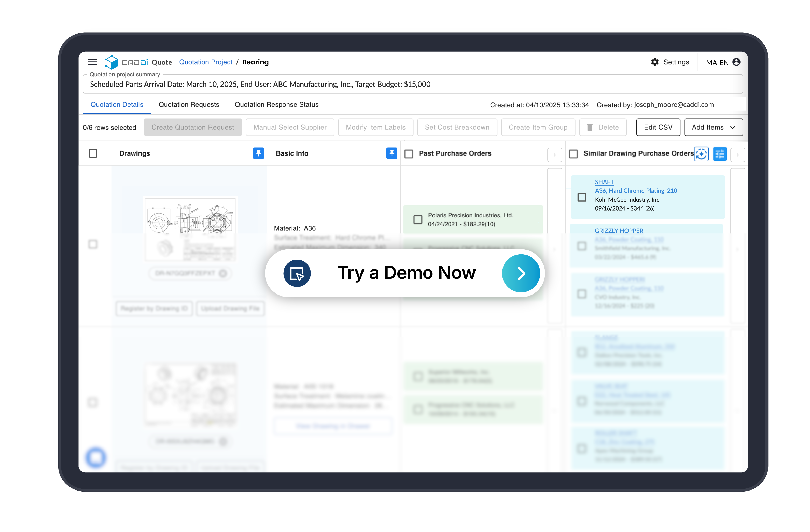
Task: Open the SHAFT drawing link
Action: 604,182
